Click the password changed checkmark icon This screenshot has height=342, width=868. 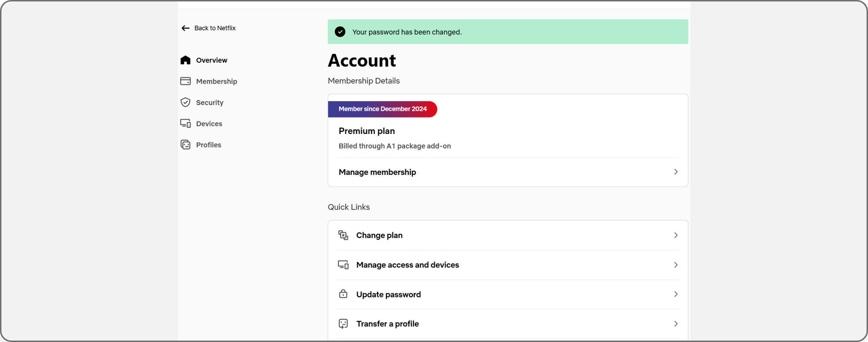click(340, 32)
